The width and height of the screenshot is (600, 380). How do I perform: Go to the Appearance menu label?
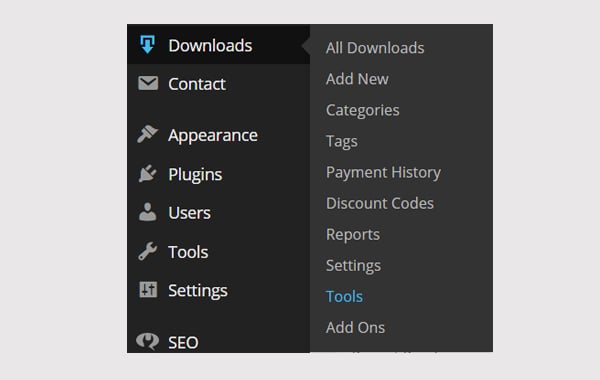pos(213,136)
